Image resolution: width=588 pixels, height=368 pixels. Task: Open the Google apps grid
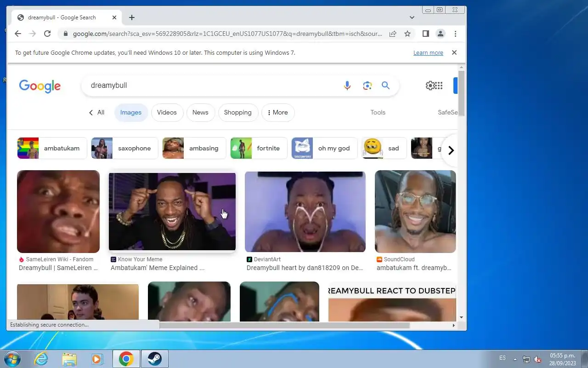point(438,86)
